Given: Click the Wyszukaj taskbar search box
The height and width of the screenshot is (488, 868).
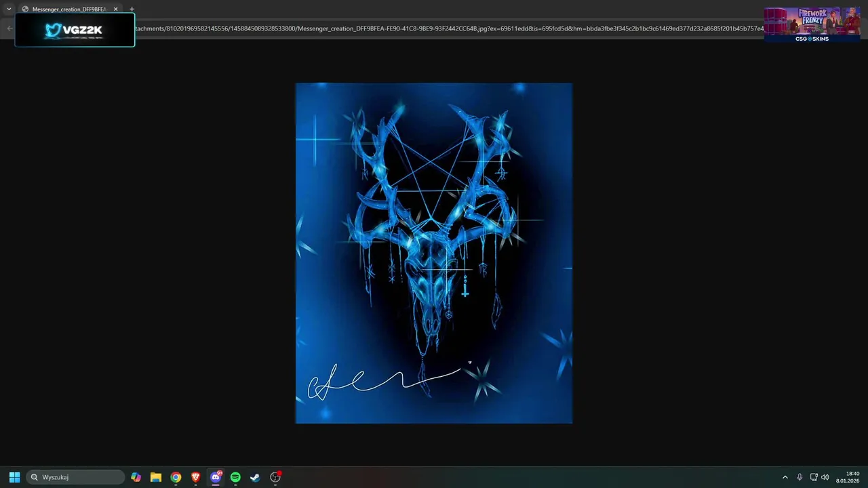Looking at the screenshot, I should coord(75,477).
